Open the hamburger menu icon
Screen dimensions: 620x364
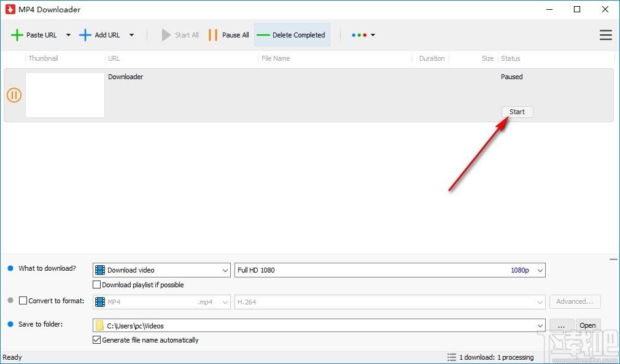[606, 35]
